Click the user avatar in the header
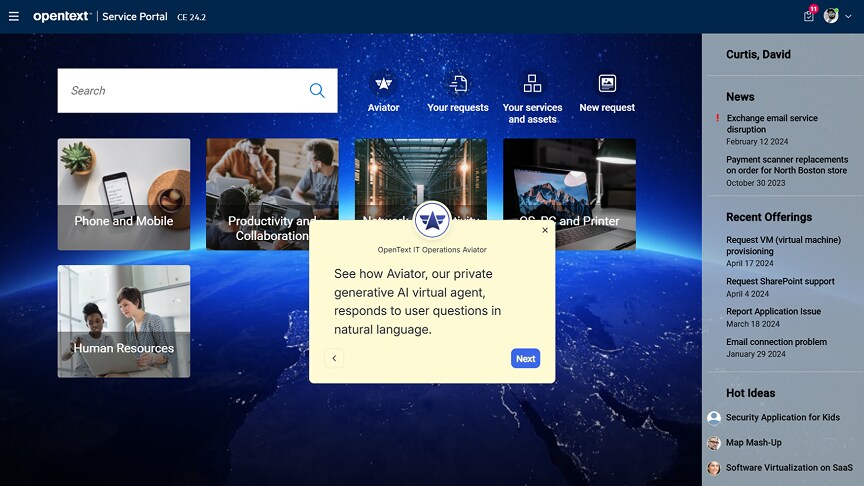 [831, 15]
